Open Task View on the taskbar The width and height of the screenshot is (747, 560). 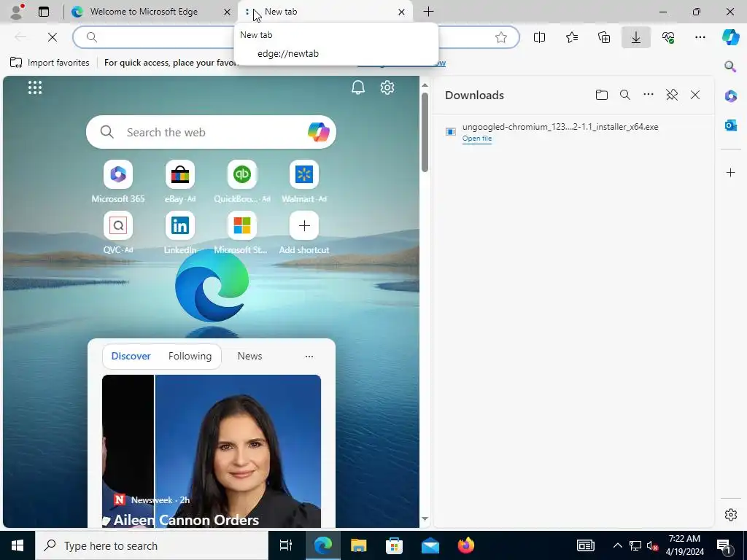point(286,545)
